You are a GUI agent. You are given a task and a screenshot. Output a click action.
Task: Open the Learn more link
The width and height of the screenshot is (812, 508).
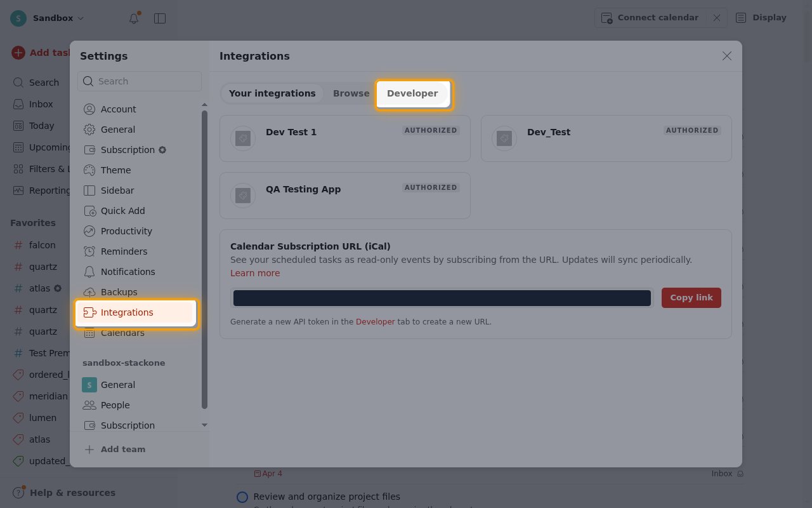(x=255, y=273)
